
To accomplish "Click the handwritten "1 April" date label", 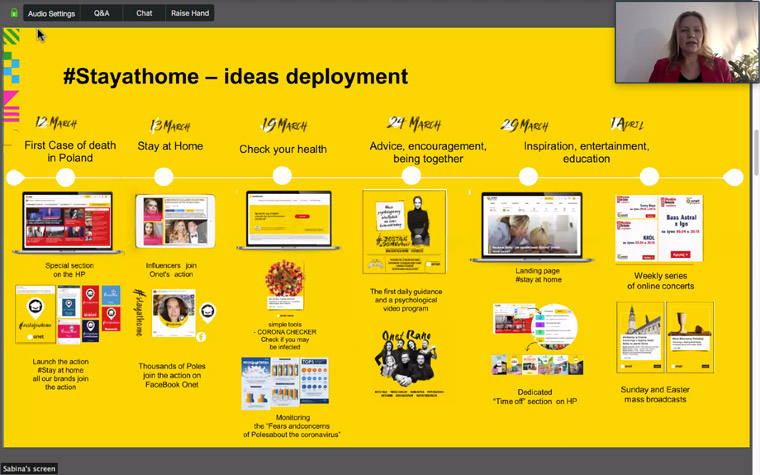I will [628, 124].
